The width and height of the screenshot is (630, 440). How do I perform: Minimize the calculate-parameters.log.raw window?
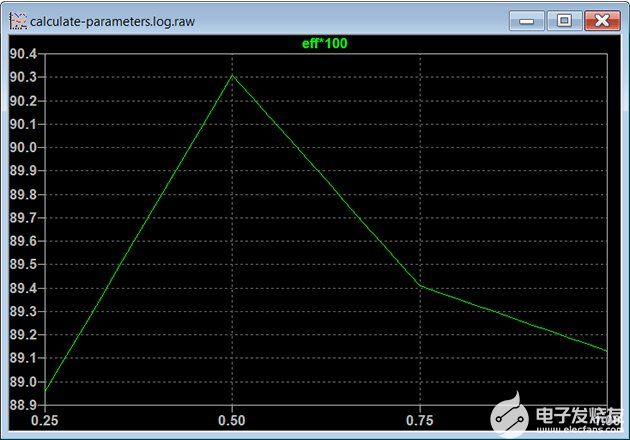click(x=527, y=20)
